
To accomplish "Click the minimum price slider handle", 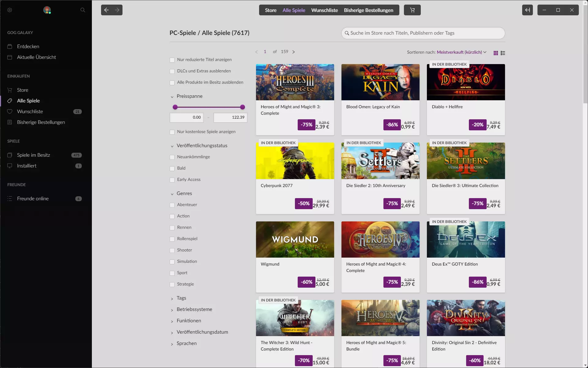I will (175, 107).
